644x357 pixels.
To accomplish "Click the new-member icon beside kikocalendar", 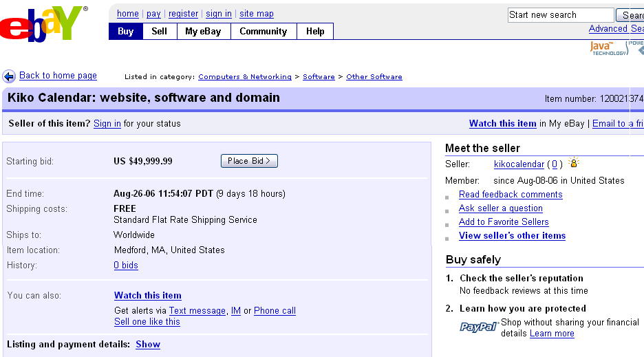I will (574, 162).
